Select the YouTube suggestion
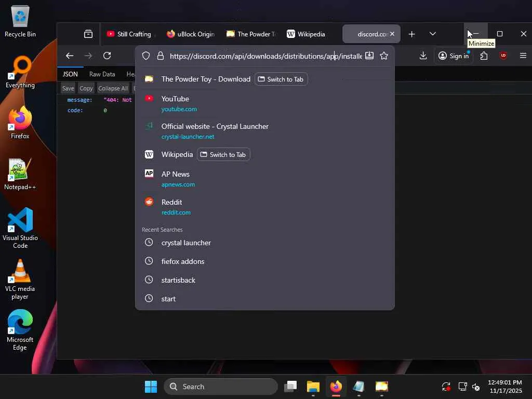532x399 pixels. 264,103
